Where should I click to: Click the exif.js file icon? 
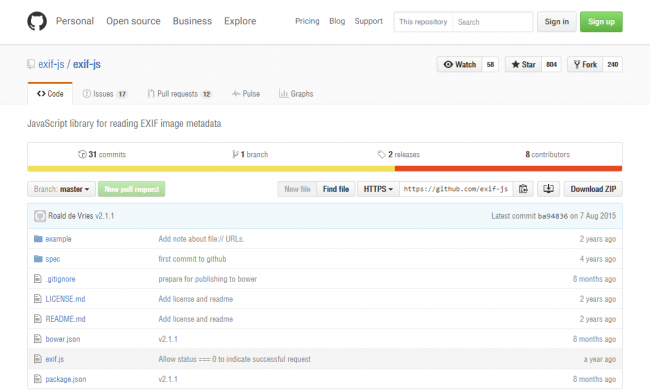pos(38,359)
